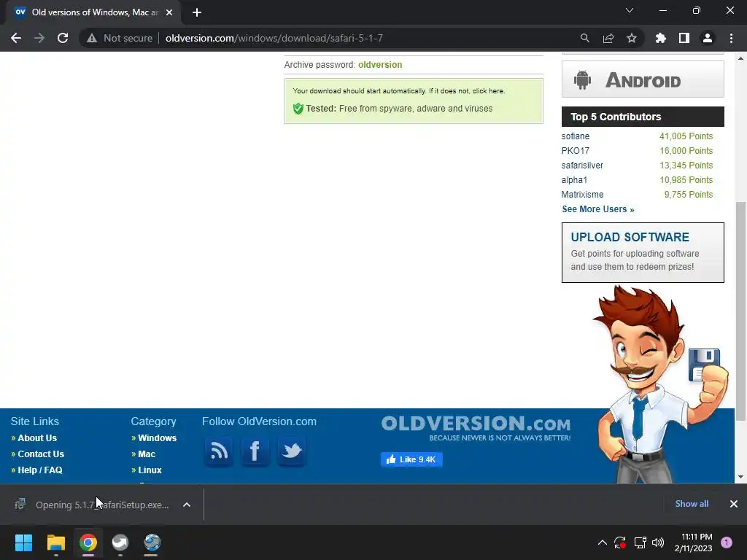Open the globe app taskbar icon
The width and height of the screenshot is (747, 560).
(152, 542)
